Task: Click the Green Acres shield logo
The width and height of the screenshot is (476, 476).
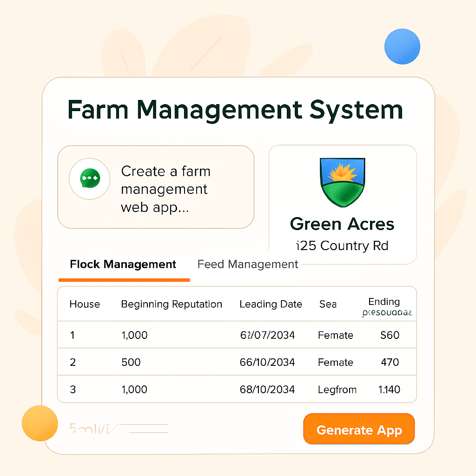Action: click(x=342, y=182)
